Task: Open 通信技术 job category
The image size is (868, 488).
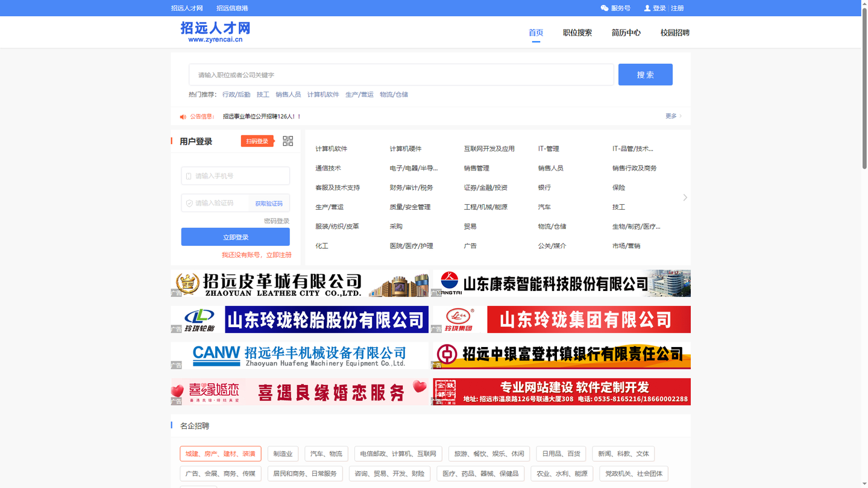Action: 328,168
